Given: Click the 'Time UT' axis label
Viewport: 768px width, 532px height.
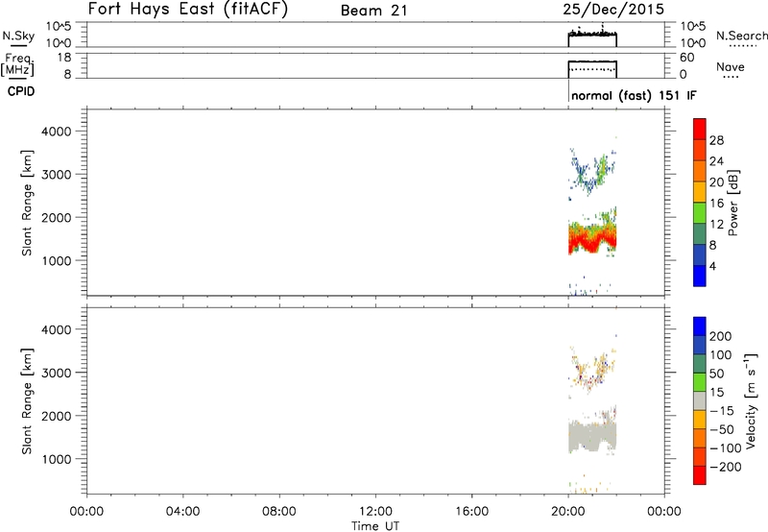Looking at the screenshot, I should 375,526.
